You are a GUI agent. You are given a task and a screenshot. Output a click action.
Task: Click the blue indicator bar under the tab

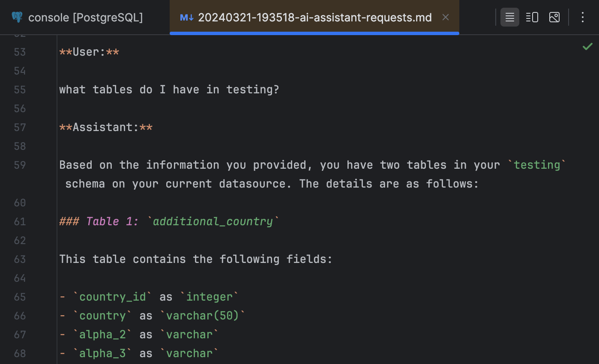point(314,32)
